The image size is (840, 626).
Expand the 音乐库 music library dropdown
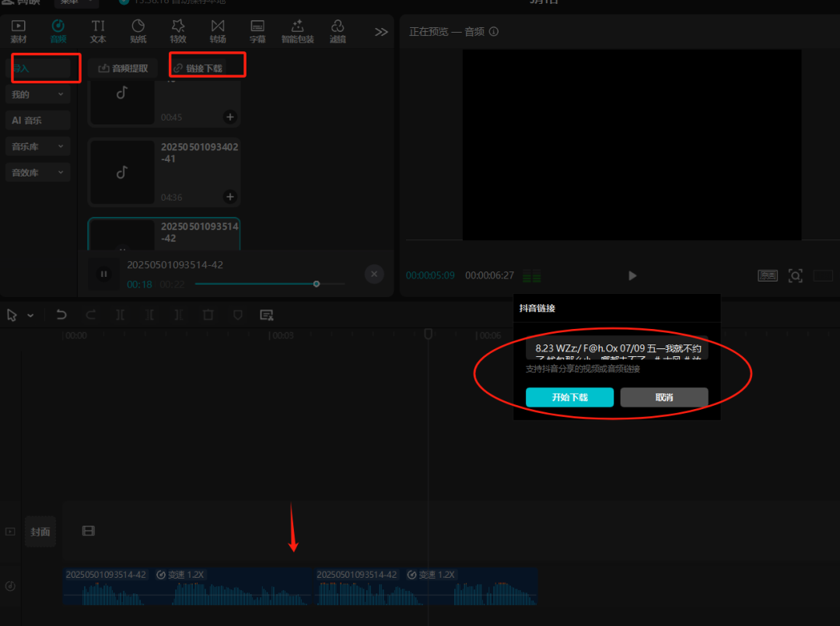click(x=37, y=146)
